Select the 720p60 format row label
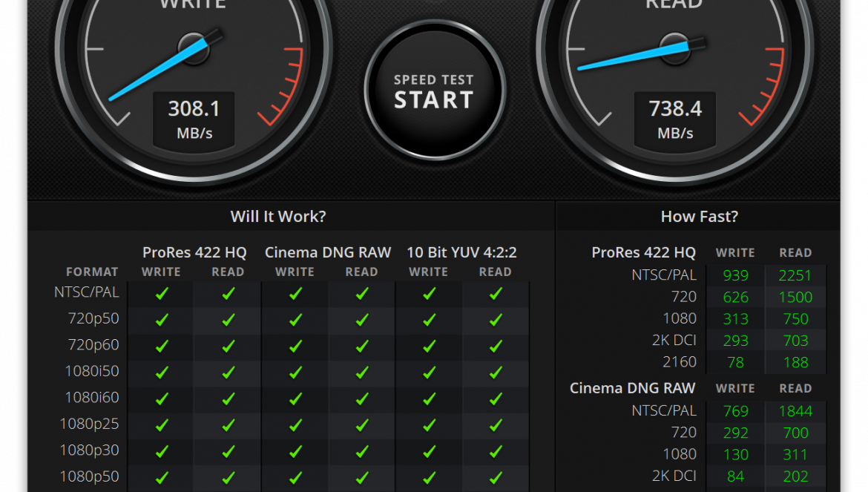868x492 pixels. pyautogui.click(x=93, y=345)
